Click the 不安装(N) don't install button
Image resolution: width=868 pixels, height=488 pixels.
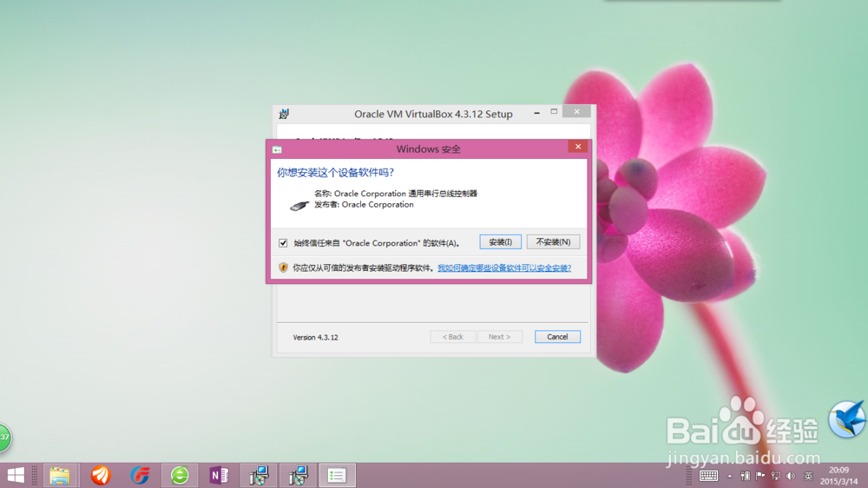(x=553, y=242)
